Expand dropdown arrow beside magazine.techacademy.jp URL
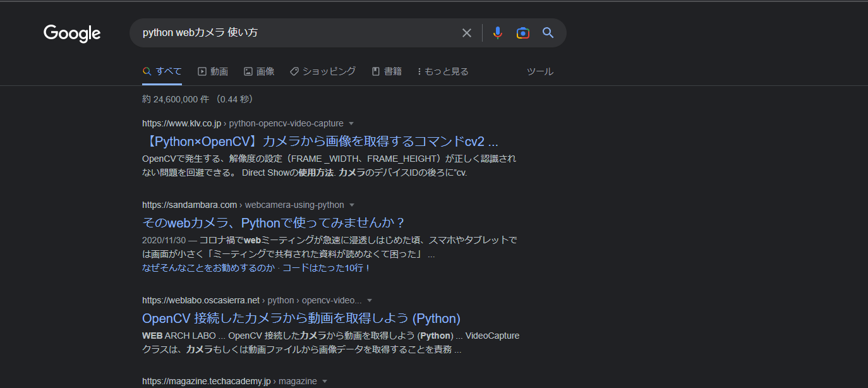The width and height of the screenshot is (868, 388). pos(325,381)
